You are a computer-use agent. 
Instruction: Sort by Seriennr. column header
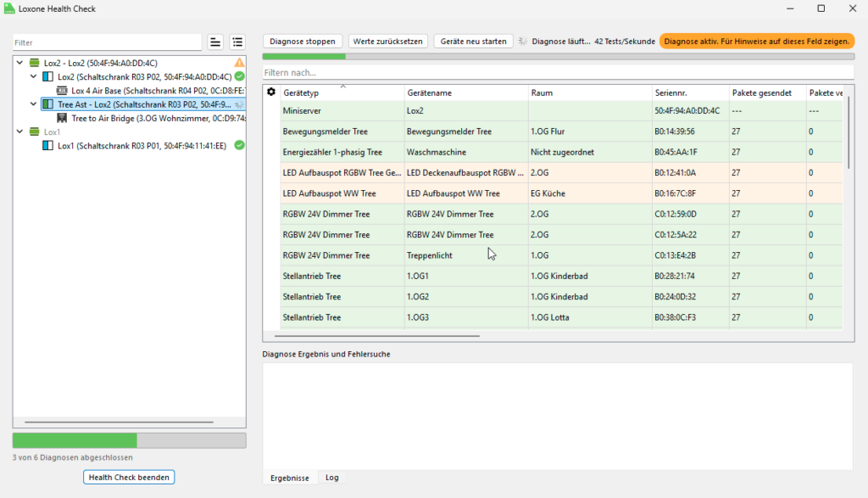(x=690, y=92)
